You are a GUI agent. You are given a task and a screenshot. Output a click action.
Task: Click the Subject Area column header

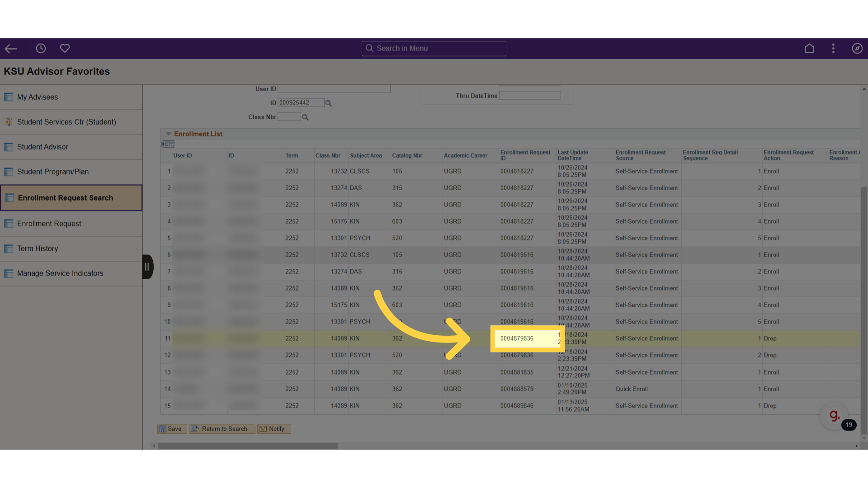[x=366, y=155]
